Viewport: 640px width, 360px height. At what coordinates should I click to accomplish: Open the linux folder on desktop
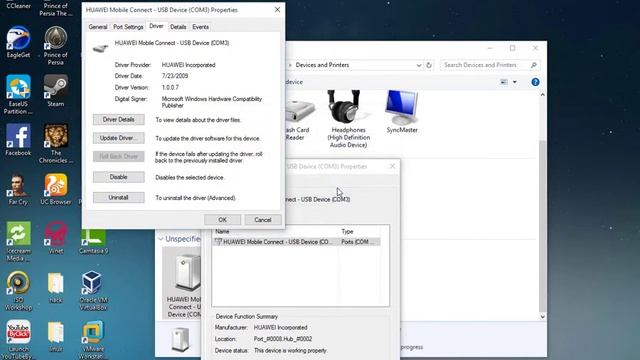coord(56,336)
